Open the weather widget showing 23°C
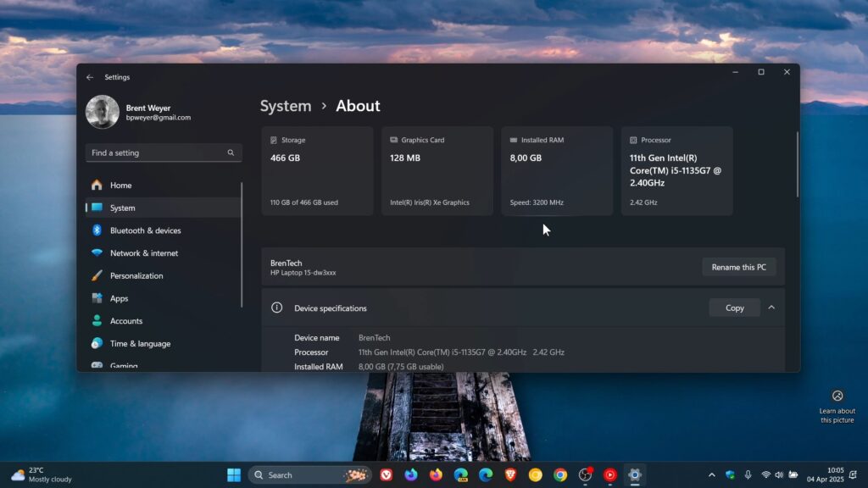The image size is (868, 488). (x=42, y=475)
